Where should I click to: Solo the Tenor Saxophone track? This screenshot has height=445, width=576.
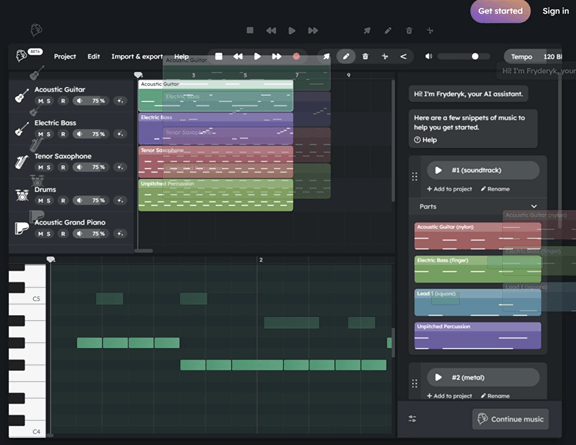pyautogui.click(x=48, y=168)
